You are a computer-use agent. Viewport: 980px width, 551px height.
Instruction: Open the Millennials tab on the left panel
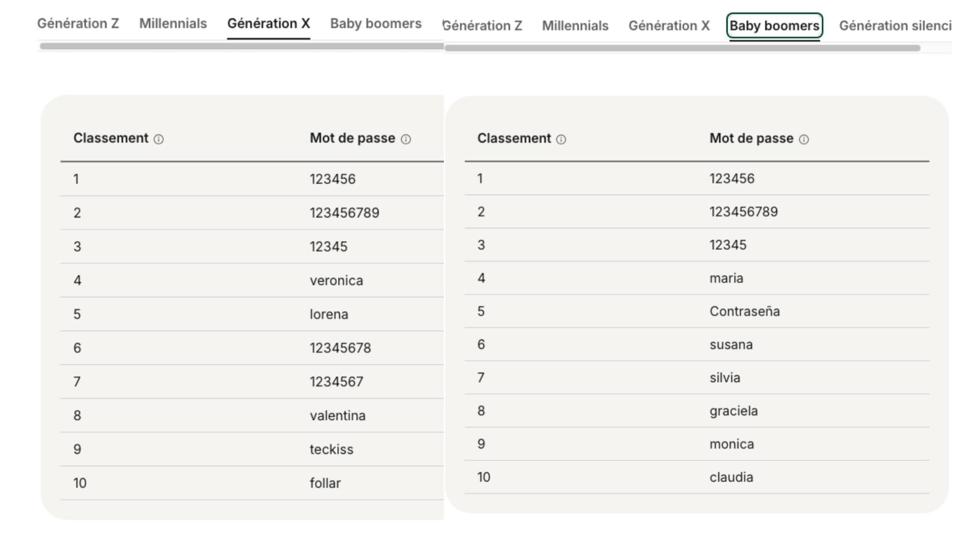point(173,23)
